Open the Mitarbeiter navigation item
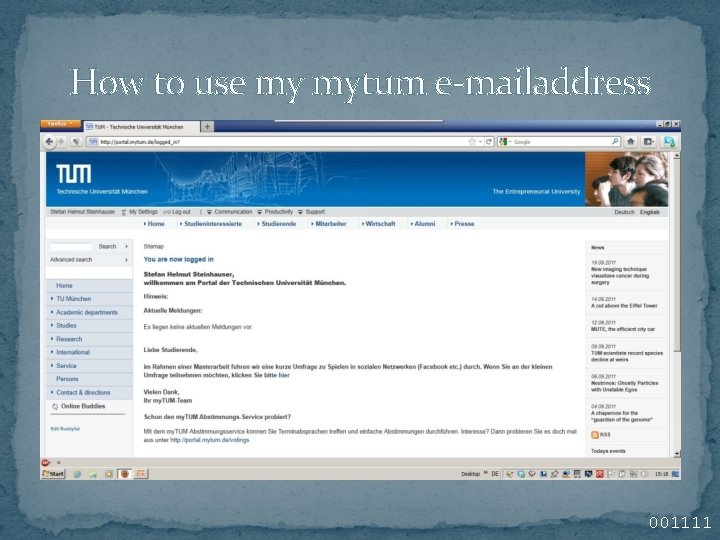 point(331,224)
